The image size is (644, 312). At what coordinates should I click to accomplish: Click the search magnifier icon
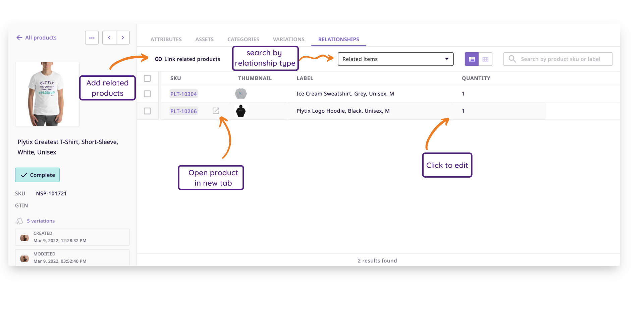click(512, 59)
